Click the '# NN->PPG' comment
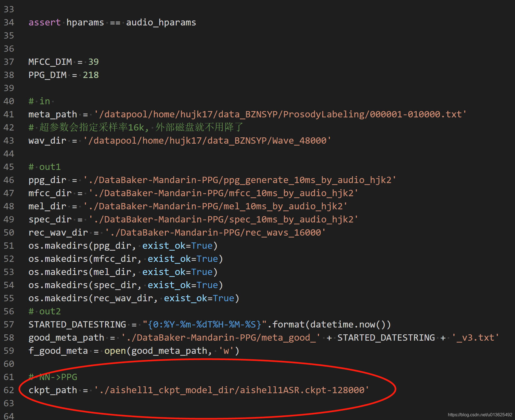The width and height of the screenshot is (515, 420). click(x=53, y=377)
